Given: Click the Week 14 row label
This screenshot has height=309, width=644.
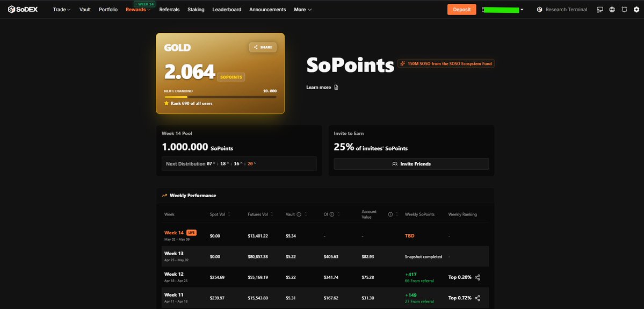Looking at the screenshot, I should pyautogui.click(x=173, y=233).
